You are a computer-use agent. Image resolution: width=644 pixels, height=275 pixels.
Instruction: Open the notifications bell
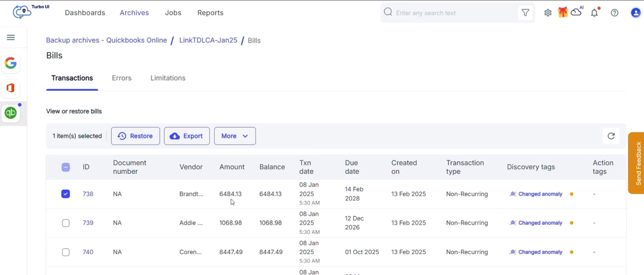[595, 13]
